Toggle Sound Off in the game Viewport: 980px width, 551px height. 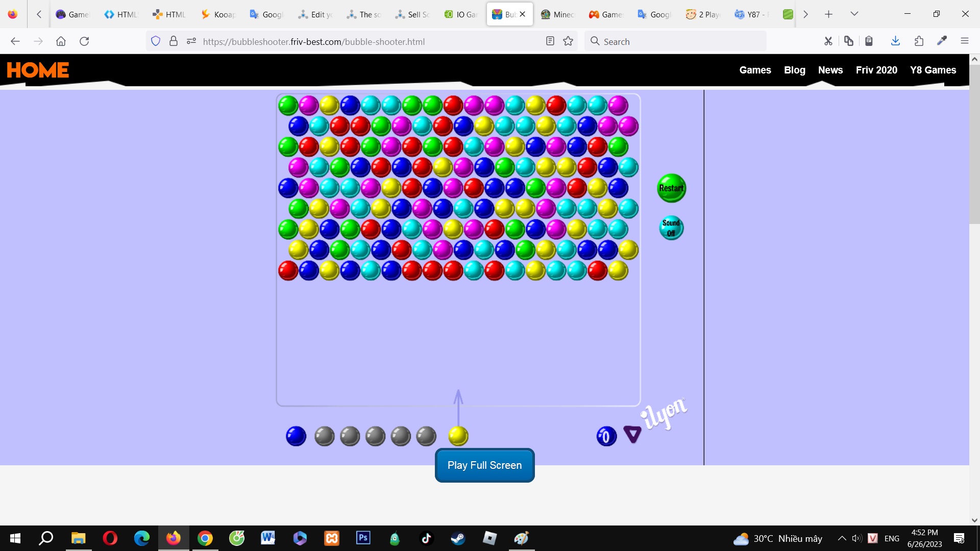(671, 228)
